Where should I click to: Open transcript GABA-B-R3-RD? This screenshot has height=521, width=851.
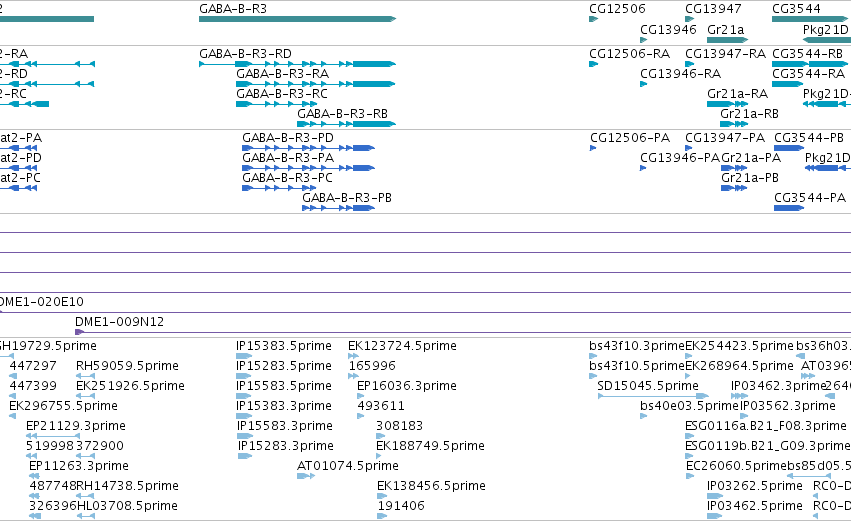click(245, 54)
